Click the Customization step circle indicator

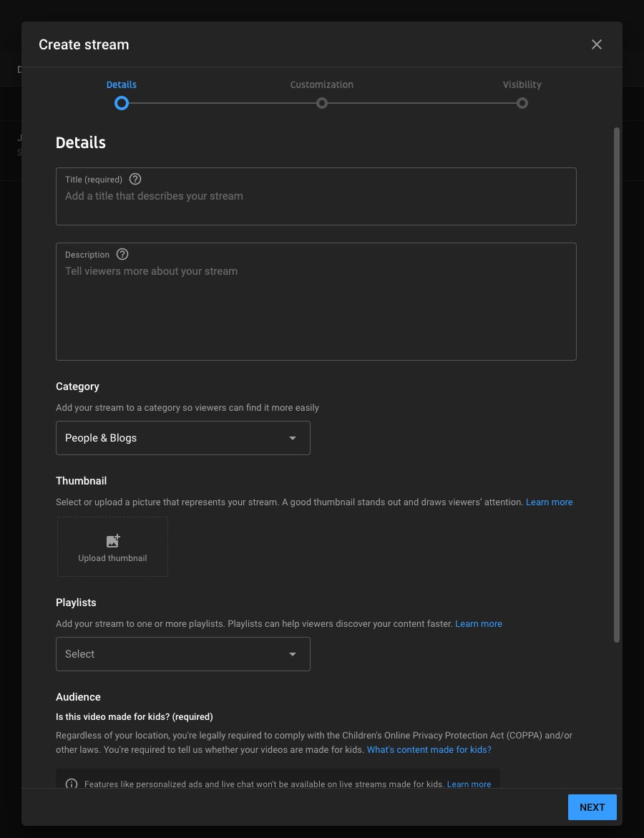pos(322,103)
